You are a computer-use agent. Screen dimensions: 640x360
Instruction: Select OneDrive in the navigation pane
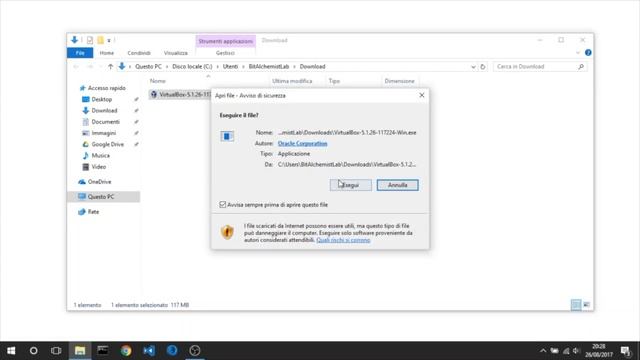(x=99, y=182)
